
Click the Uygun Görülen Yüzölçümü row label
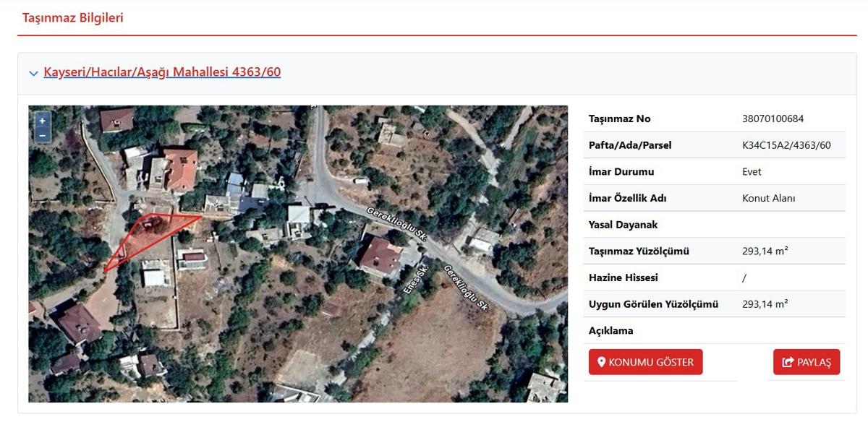(654, 304)
